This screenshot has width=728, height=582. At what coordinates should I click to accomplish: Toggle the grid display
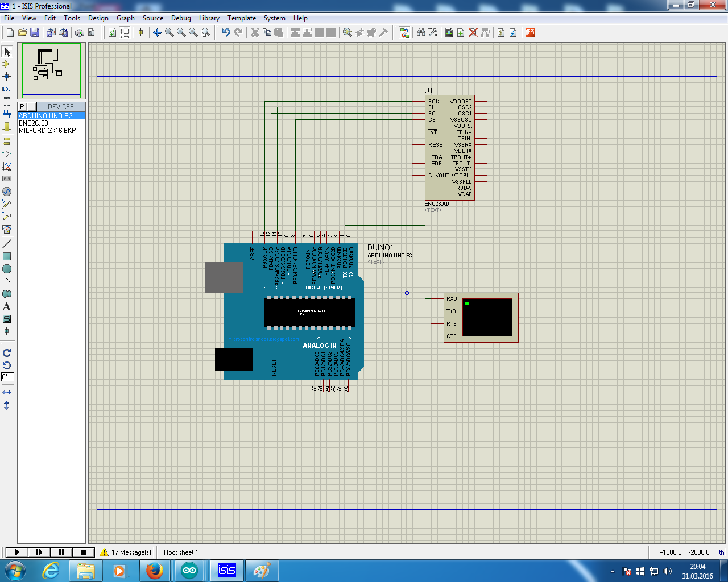click(125, 32)
